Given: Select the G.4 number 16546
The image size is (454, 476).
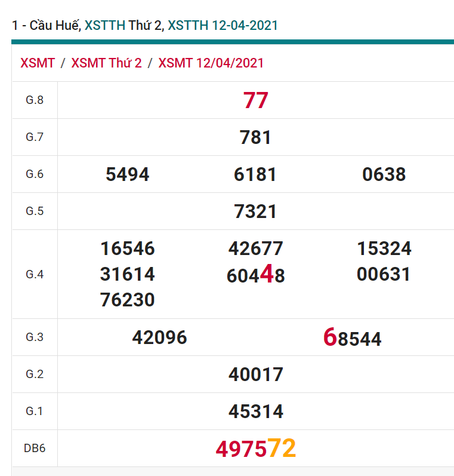Looking at the screenshot, I should (x=127, y=248).
